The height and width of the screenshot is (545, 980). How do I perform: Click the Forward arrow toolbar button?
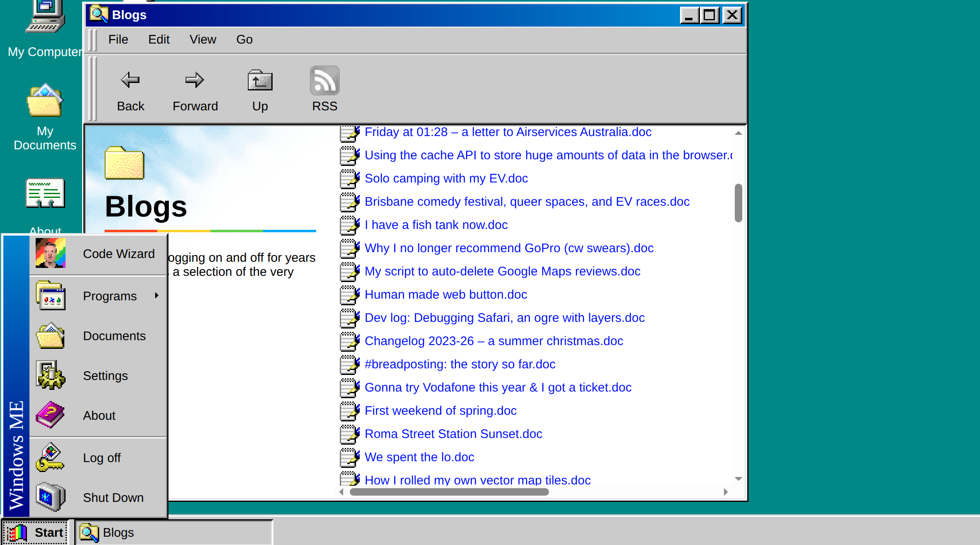click(195, 80)
